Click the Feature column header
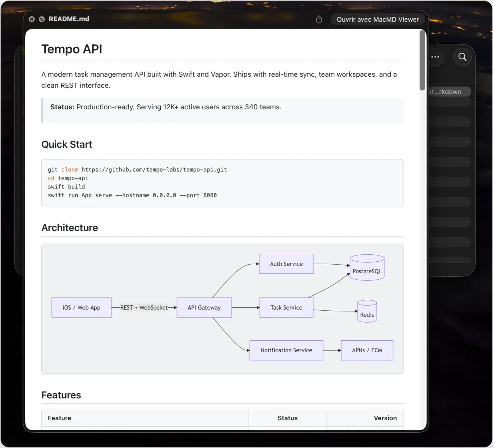The image size is (493, 448). 60,418
